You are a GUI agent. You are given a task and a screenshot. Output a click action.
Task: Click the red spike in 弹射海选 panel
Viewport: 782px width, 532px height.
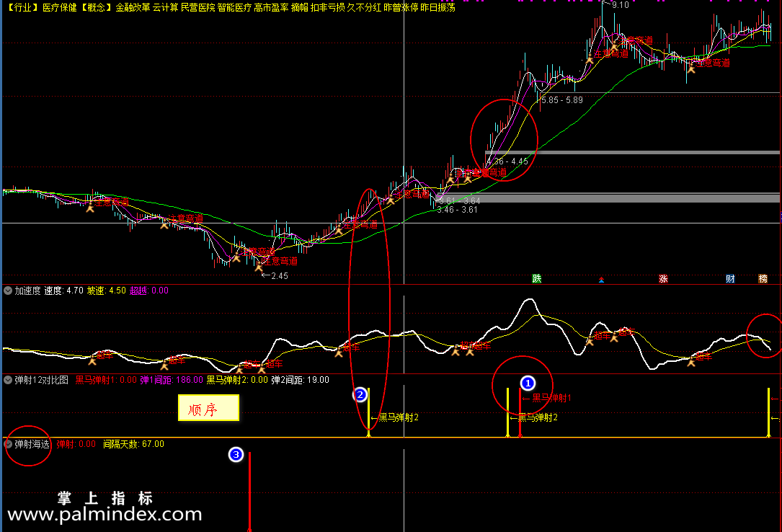(249, 492)
